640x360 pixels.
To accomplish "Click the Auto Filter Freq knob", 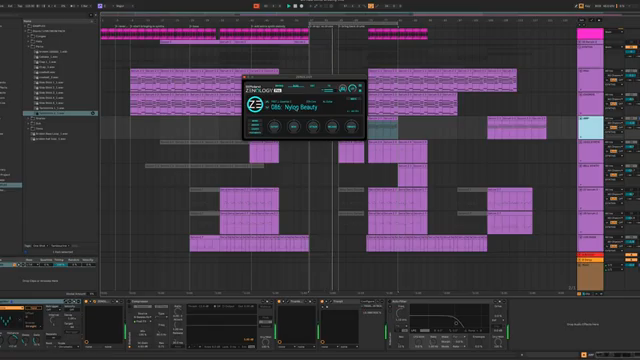I will pos(400,313).
